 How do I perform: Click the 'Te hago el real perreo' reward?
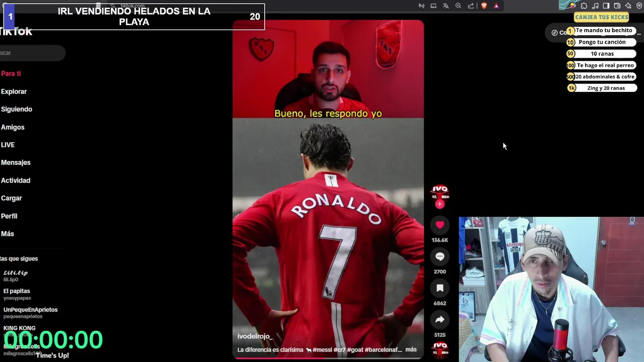click(602, 65)
